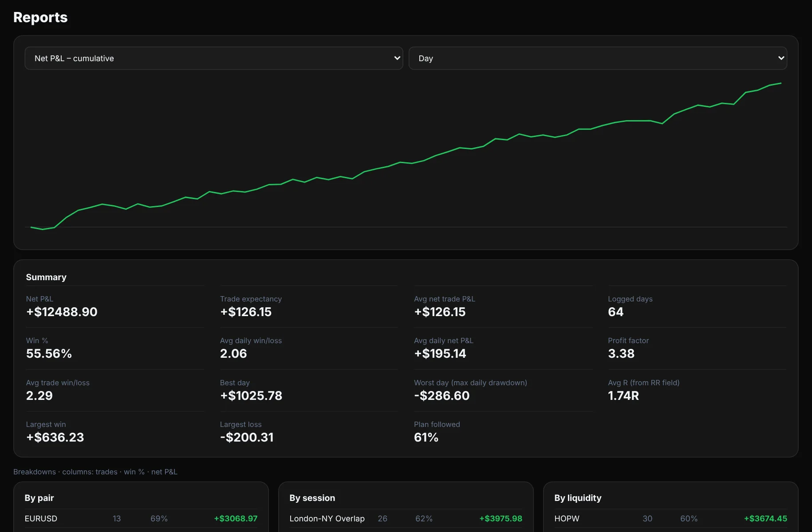Click the Trade expectancy value +$126.15
The height and width of the screenshot is (532, 812).
click(x=246, y=312)
